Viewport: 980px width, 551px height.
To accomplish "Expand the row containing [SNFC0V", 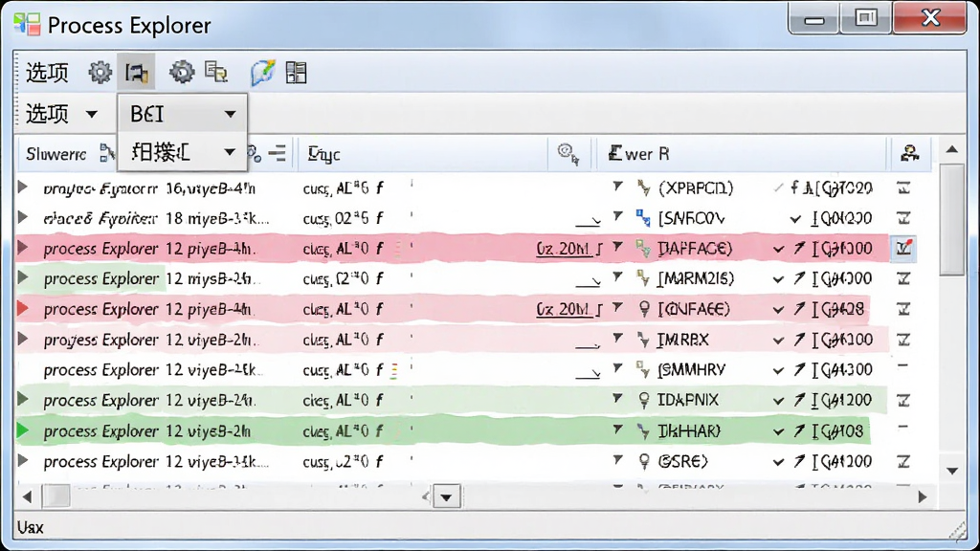I will click(23, 217).
